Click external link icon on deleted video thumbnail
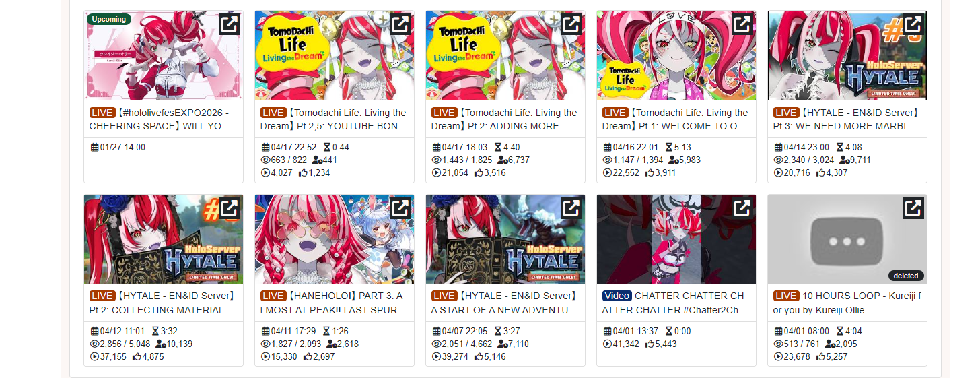Screen dimensions: 980x378 coord(913,208)
